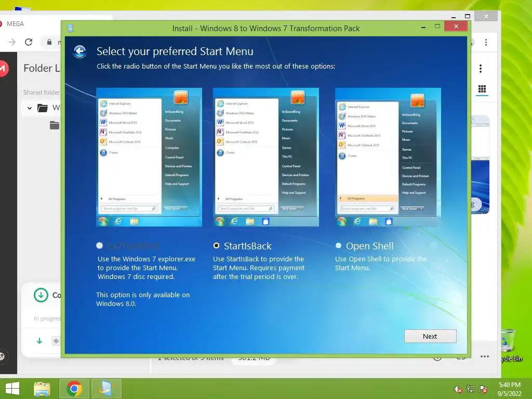Click Chrome's forward navigation arrow
This screenshot has width=532, height=399.
pos(12,42)
